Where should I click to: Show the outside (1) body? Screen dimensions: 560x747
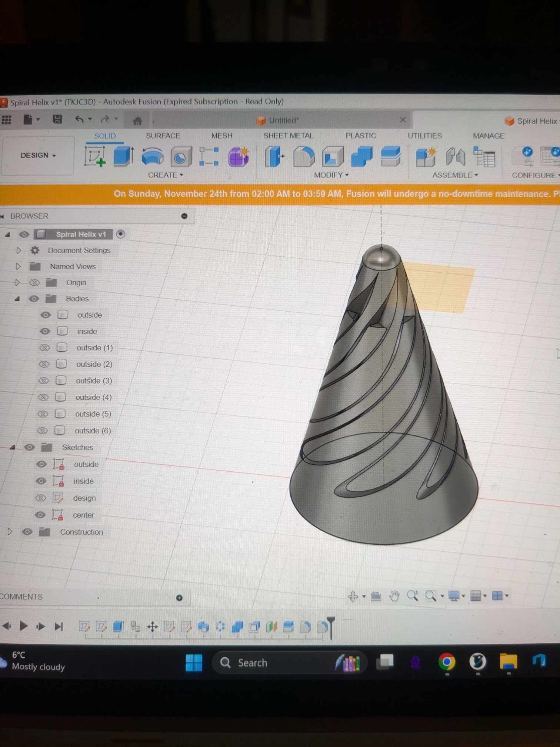tap(44, 348)
